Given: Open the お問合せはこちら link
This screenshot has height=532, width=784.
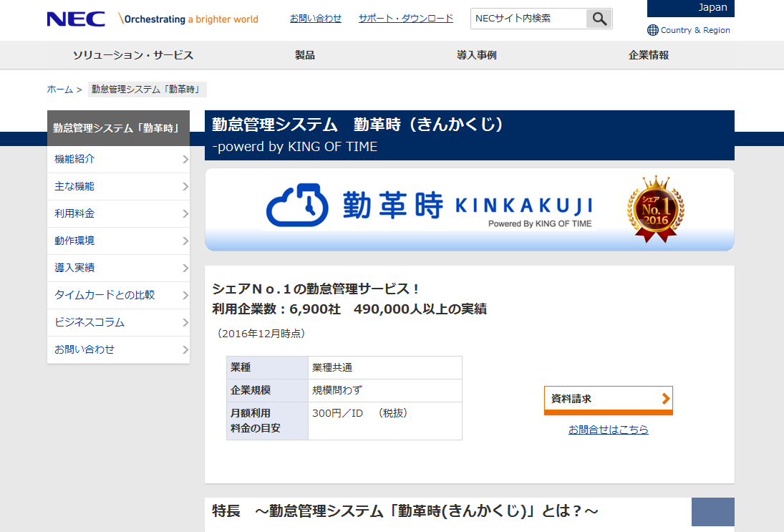Looking at the screenshot, I should [x=609, y=430].
